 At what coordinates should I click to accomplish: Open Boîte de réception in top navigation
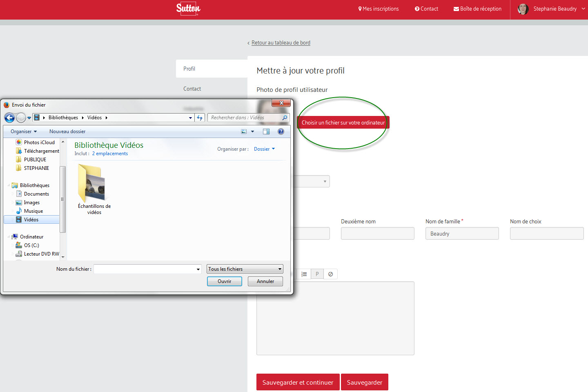pyautogui.click(x=477, y=9)
